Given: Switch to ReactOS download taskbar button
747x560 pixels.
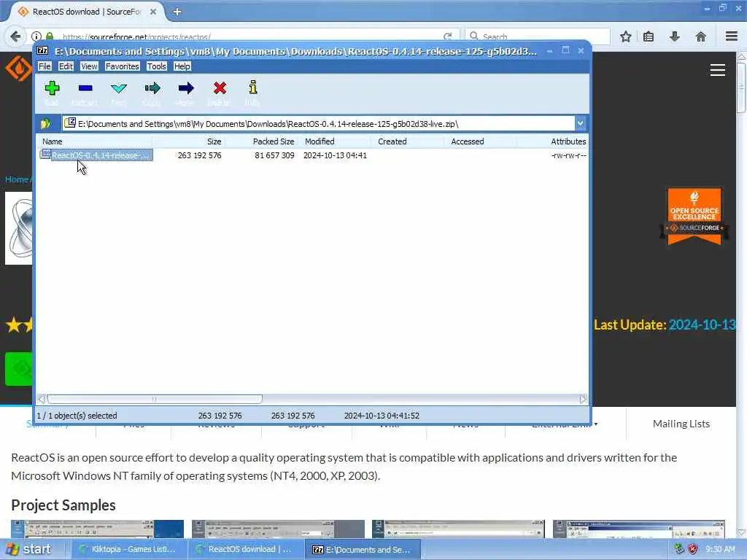Looking at the screenshot, I should [245, 550].
